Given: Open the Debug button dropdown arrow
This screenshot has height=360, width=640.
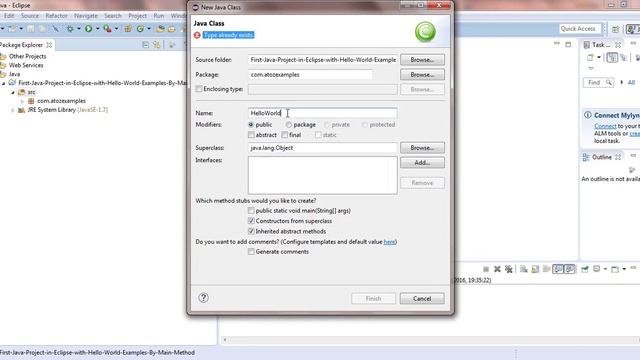Looking at the screenshot, I should click(79, 29).
